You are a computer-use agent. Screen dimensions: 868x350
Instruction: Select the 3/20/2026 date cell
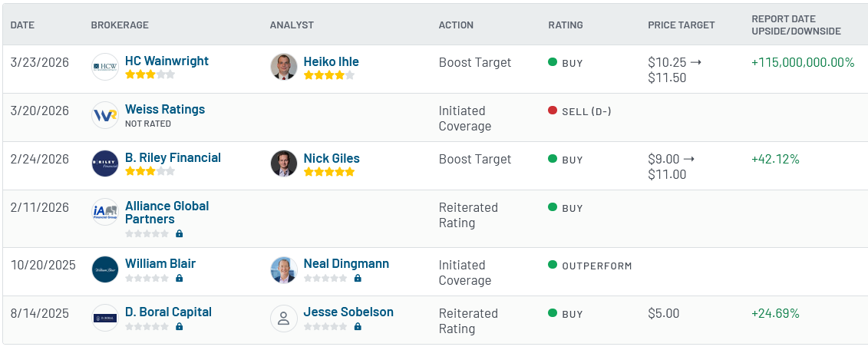(40, 111)
